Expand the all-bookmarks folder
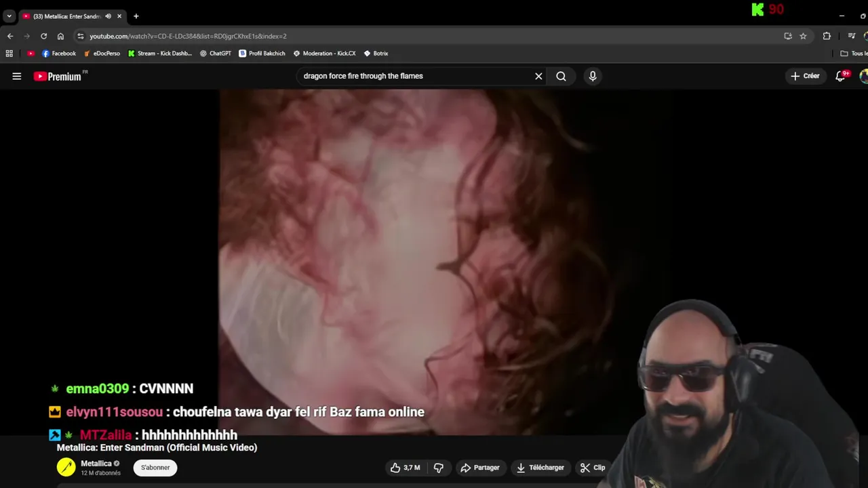 click(x=853, y=54)
